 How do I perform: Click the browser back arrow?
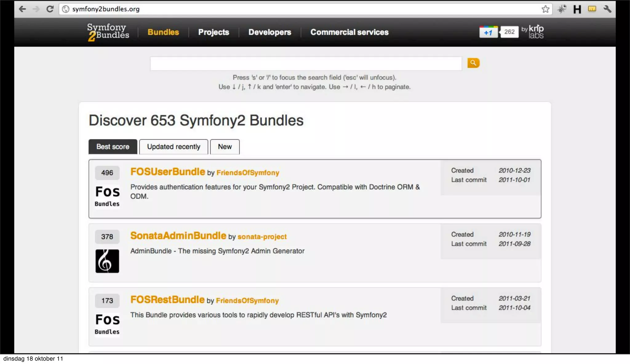(x=22, y=9)
